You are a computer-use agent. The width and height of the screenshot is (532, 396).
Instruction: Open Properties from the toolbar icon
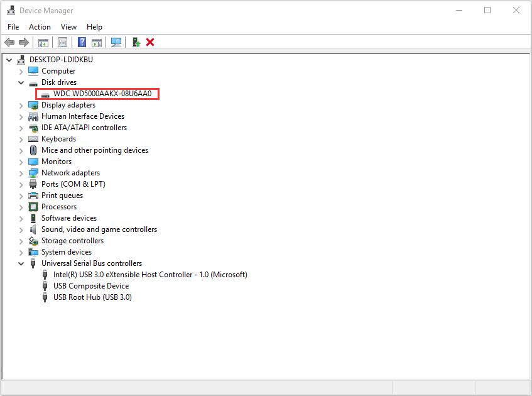click(62, 42)
